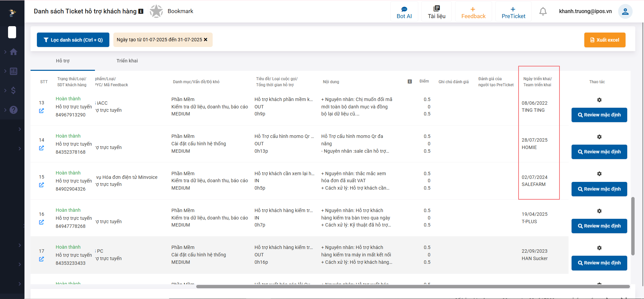Open the user avatar account menu
Viewport: 644px width, 299px height.
625,11
